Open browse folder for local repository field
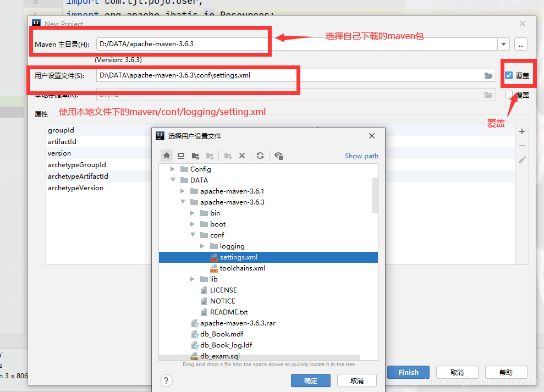Image resolution: width=544 pixels, height=392 pixels. click(x=488, y=95)
